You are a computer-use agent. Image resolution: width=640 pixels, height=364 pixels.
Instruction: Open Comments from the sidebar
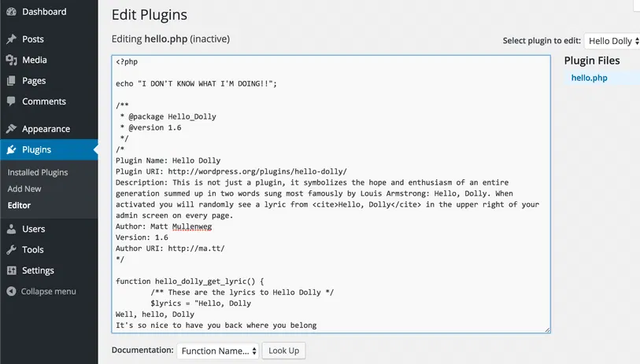point(43,101)
